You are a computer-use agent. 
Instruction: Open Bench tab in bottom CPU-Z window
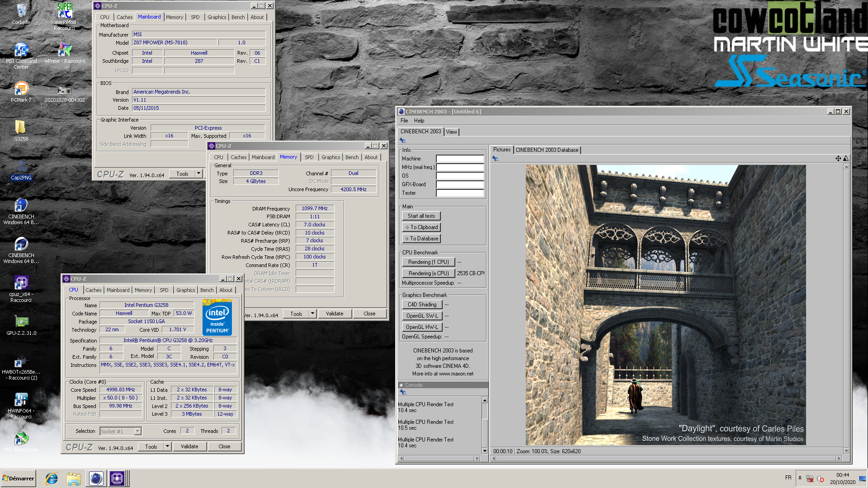pos(207,290)
